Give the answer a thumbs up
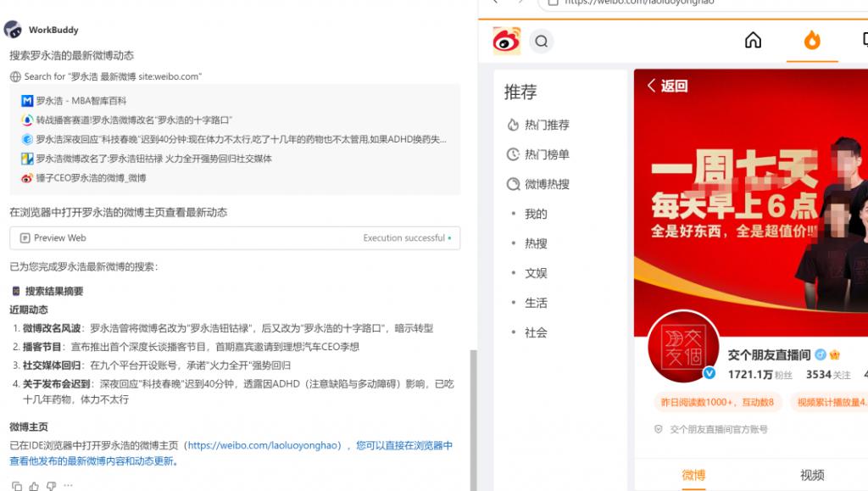This screenshot has width=868, height=491. click(x=34, y=486)
